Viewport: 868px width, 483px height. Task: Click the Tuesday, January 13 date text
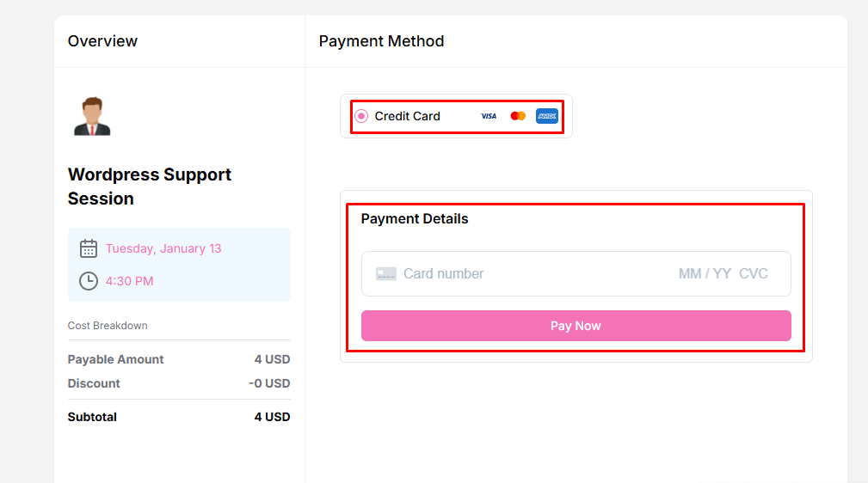[163, 248]
